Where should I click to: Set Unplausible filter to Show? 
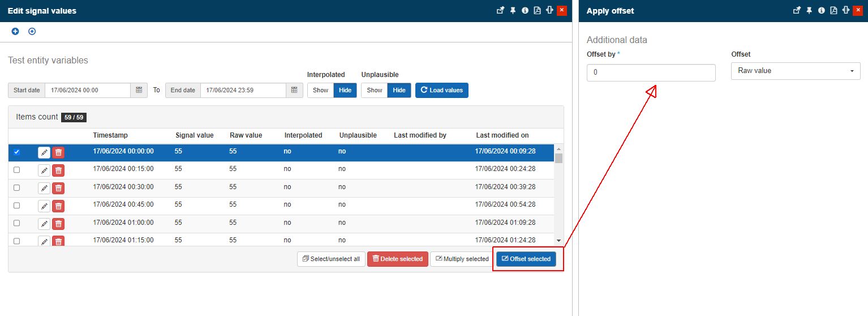tap(374, 90)
